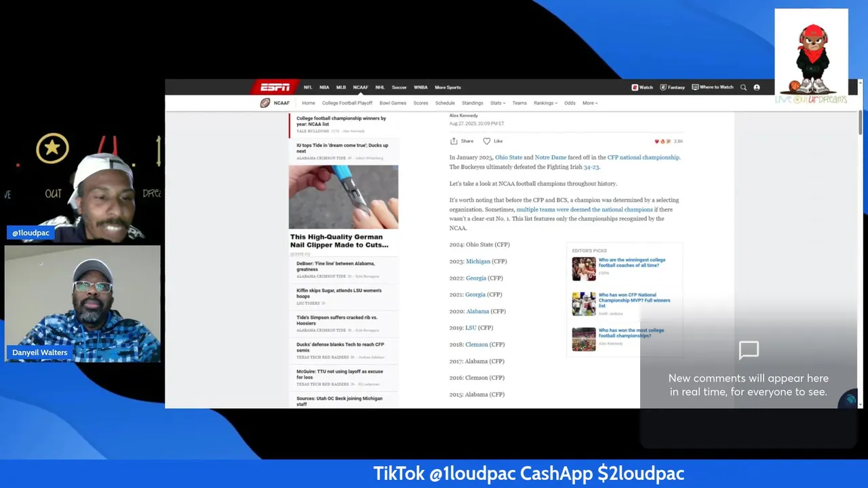The height and width of the screenshot is (488, 868).
Task: Click the CFP MVP article thumbnail
Action: coord(584,304)
